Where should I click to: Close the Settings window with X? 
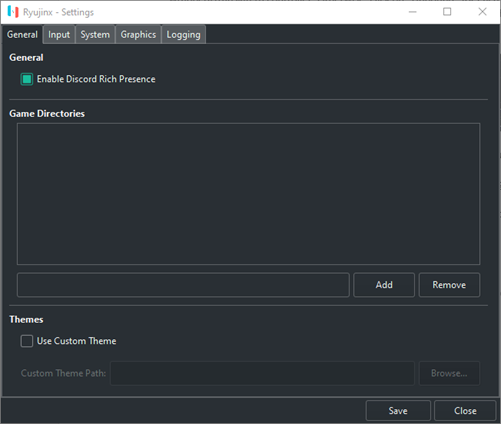pos(482,12)
